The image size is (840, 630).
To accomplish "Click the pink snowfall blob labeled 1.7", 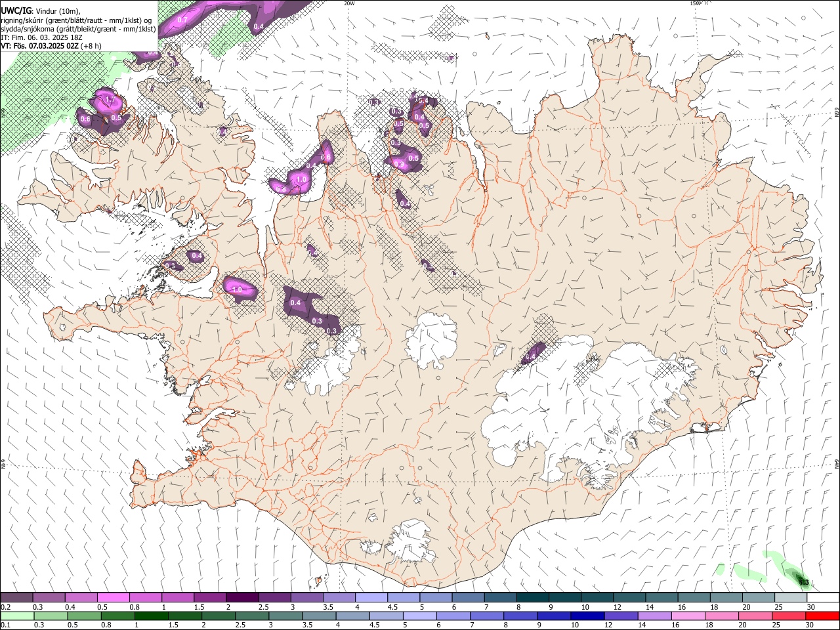I will 107,100.
